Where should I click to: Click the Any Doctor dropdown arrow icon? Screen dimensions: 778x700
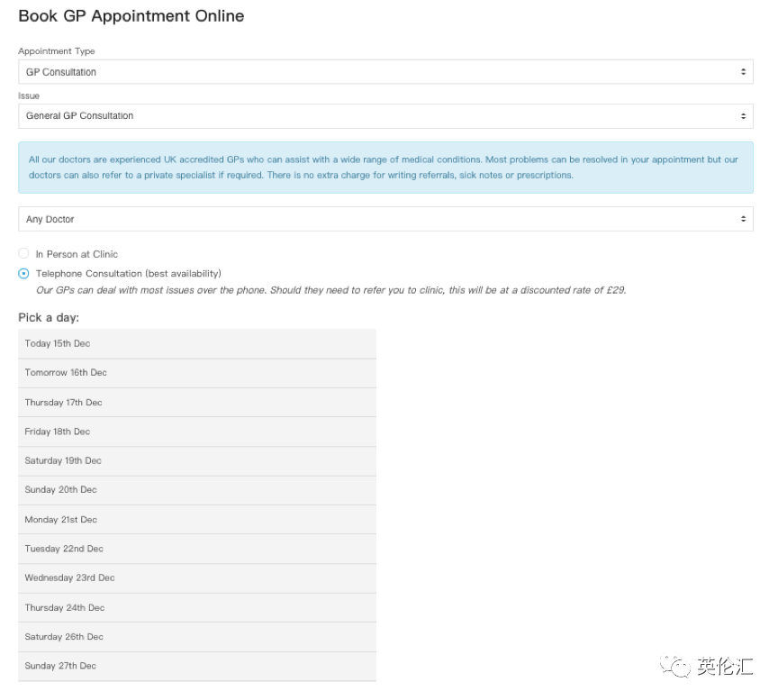743,219
